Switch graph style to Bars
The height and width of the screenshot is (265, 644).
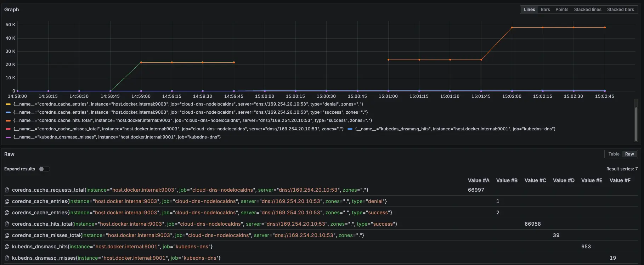pyautogui.click(x=545, y=10)
